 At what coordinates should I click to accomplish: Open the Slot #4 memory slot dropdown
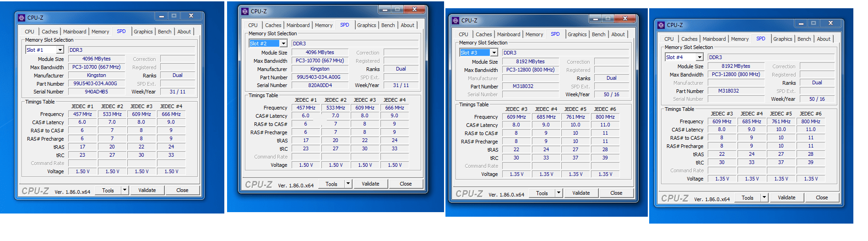(x=700, y=57)
